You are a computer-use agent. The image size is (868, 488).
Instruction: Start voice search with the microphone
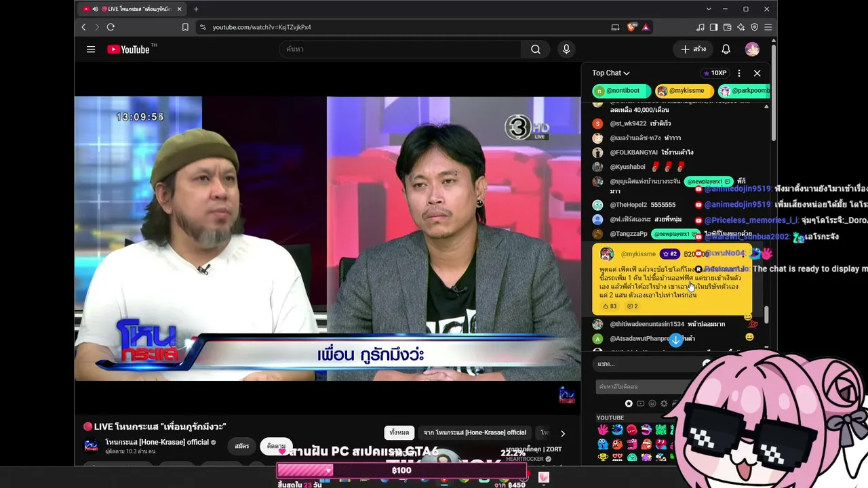(x=566, y=49)
